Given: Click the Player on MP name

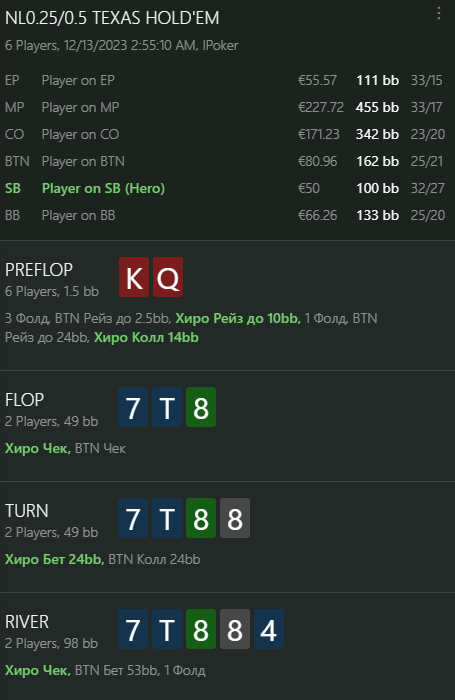Looking at the screenshot, I should [x=80, y=108].
